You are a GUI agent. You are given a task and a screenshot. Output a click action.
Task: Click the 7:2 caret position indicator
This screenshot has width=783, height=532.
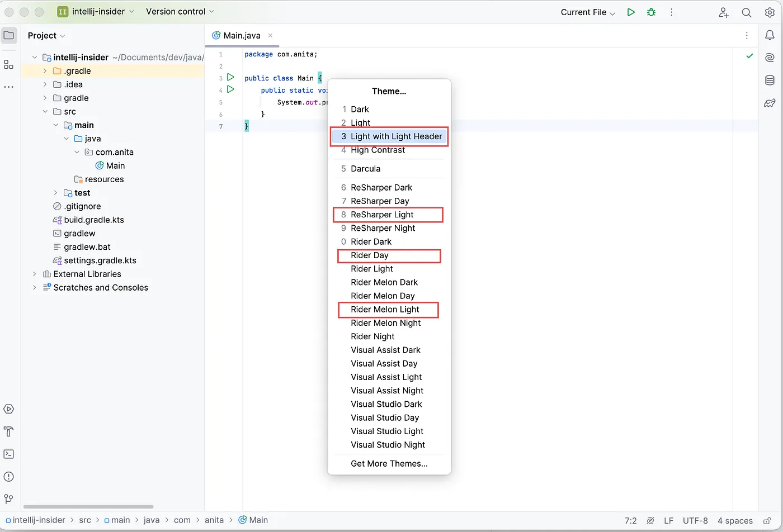pos(630,520)
